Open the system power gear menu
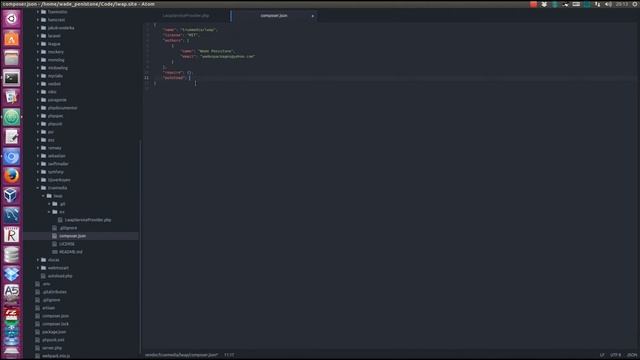640x360 pixels. pos(635,4)
